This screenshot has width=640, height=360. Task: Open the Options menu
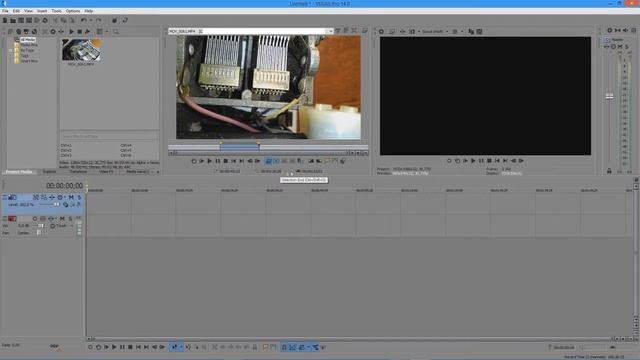(73, 11)
